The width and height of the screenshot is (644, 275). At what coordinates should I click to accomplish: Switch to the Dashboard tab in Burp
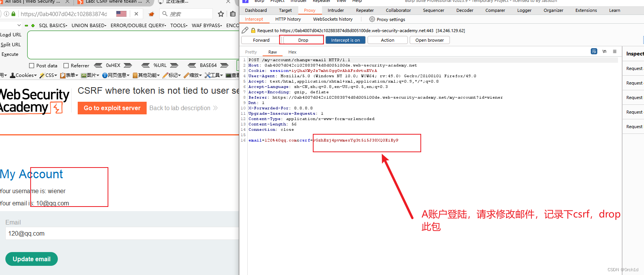click(x=256, y=10)
